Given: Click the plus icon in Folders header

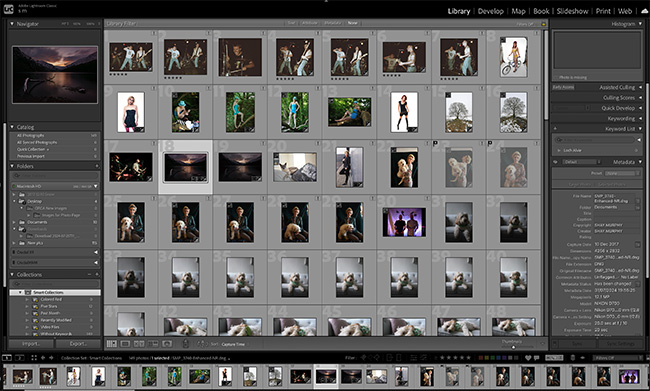Looking at the screenshot, I should pos(97,166).
